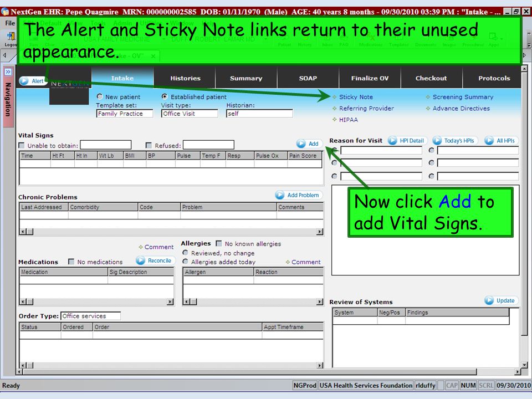Click the Allergies Comment link
This screenshot has width=532, height=399.
point(306,262)
